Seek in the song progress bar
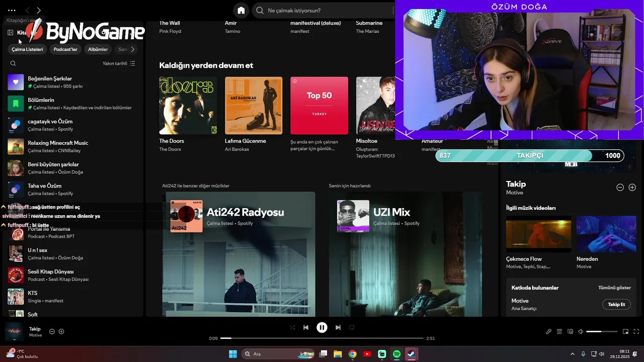The width and height of the screenshot is (644, 362). pos(322,338)
